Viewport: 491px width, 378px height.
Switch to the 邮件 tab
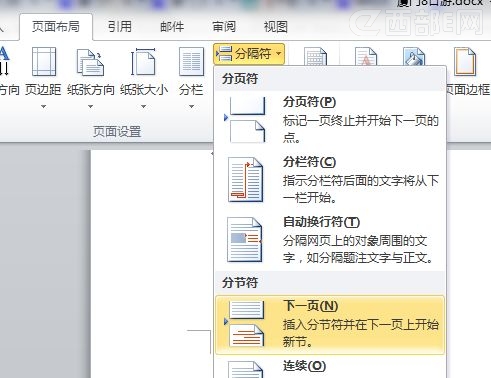pyautogui.click(x=172, y=27)
